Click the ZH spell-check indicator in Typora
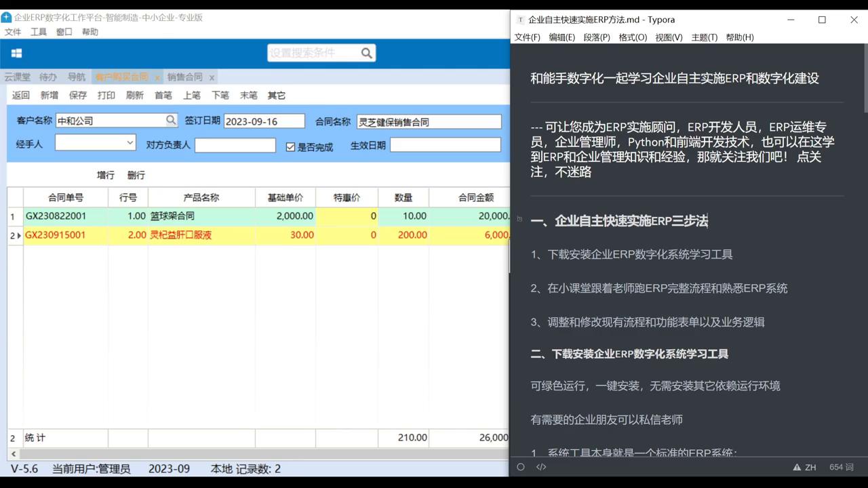 [811, 466]
